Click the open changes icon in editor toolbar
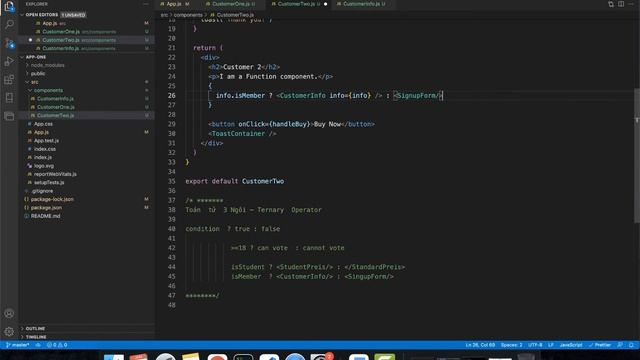The height and width of the screenshot is (360, 640). pyautogui.click(x=611, y=4)
